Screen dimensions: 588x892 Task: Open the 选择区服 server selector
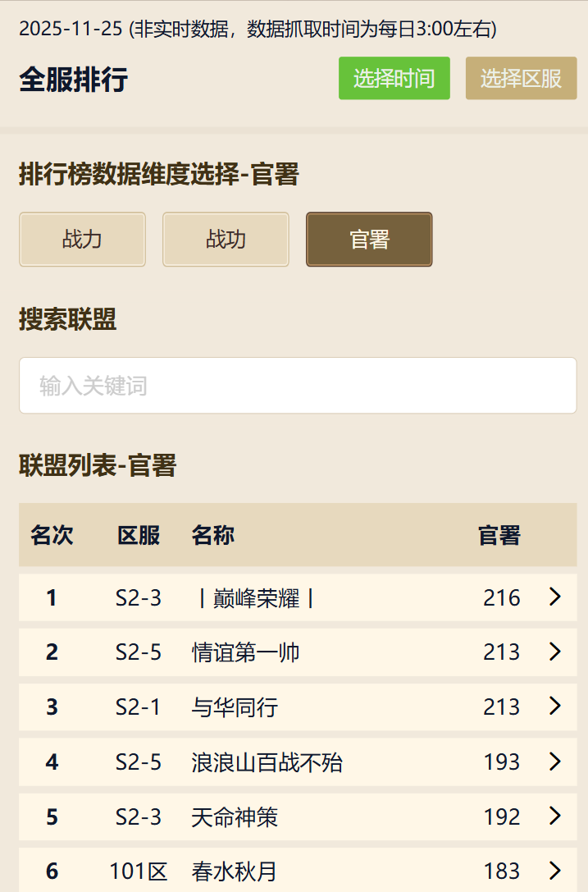coord(521,79)
